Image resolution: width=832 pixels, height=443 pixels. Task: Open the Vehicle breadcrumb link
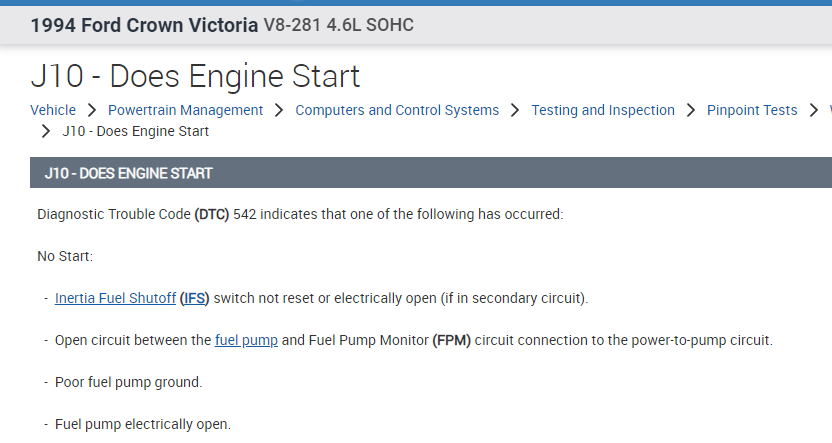click(x=53, y=110)
